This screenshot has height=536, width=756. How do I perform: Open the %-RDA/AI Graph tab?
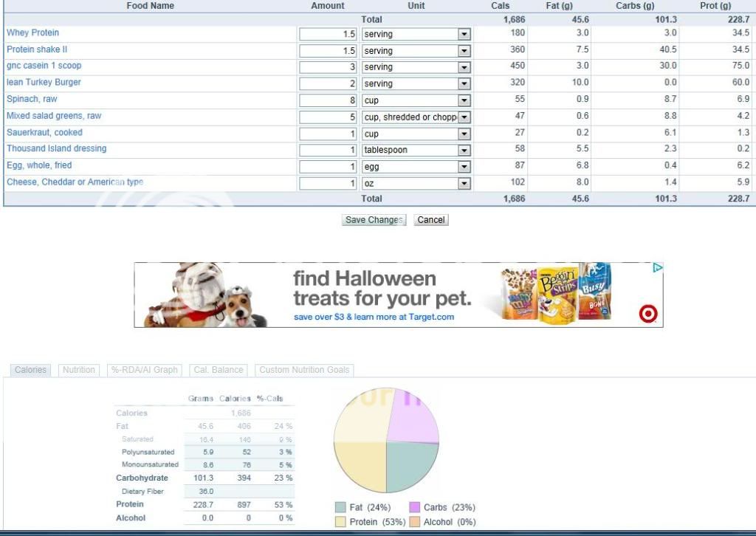pyautogui.click(x=145, y=370)
